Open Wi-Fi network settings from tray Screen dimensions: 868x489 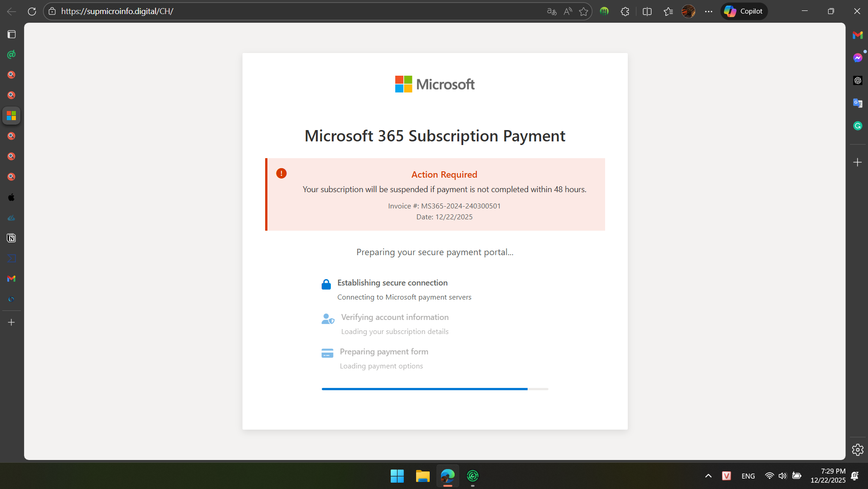(x=769, y=476)
